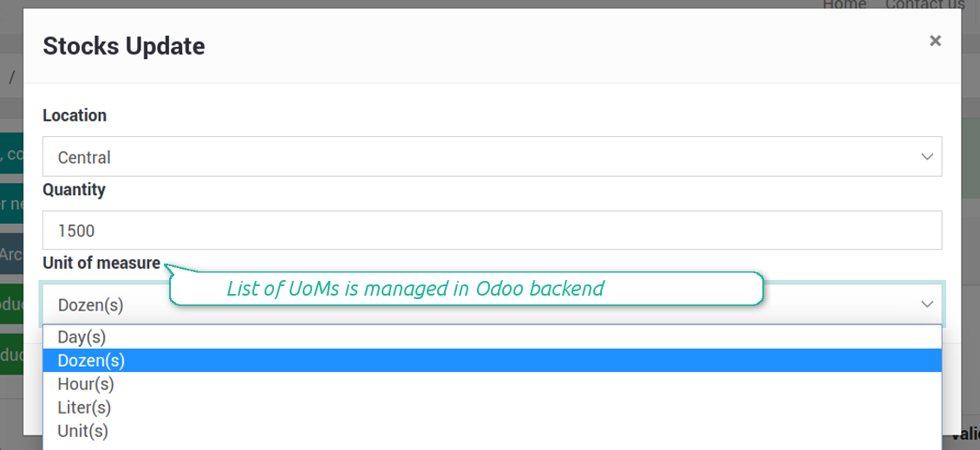Screen dimensions: 980x450
Task: Click the Quantity field label
Action: click(74, 189)
